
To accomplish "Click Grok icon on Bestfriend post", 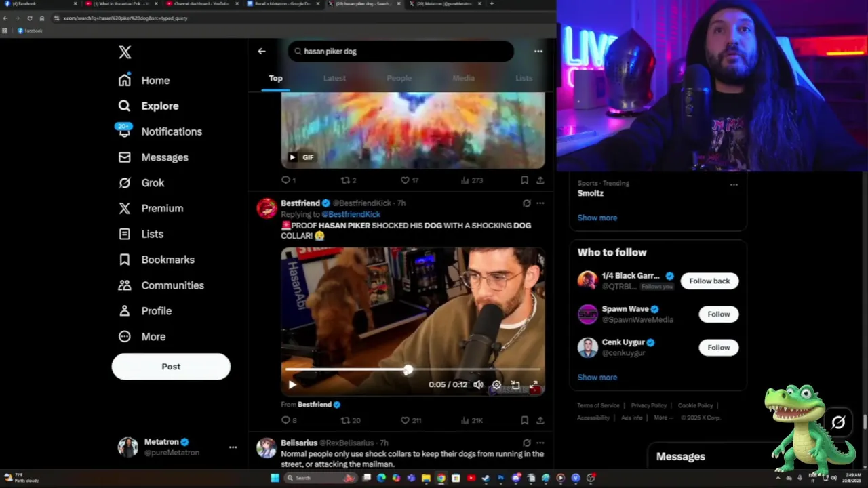I will click(x=526, y=203).
